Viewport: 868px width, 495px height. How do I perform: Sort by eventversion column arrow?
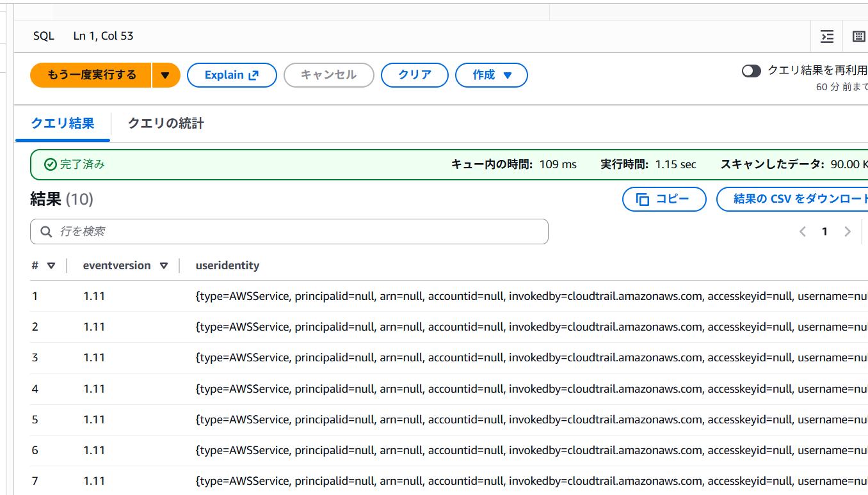164,265
